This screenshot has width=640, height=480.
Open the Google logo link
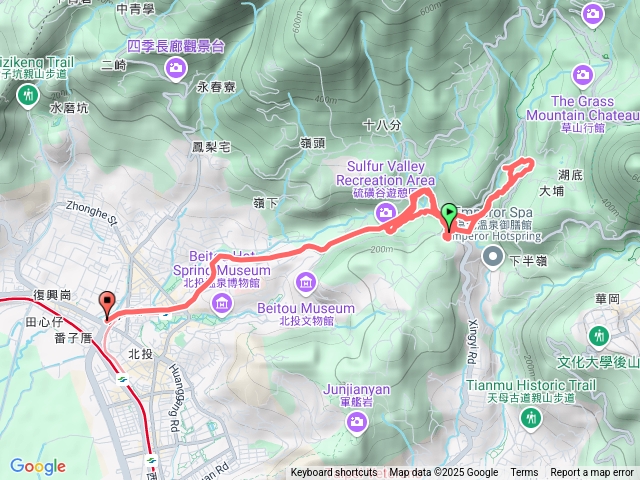(x=38, y=466)
